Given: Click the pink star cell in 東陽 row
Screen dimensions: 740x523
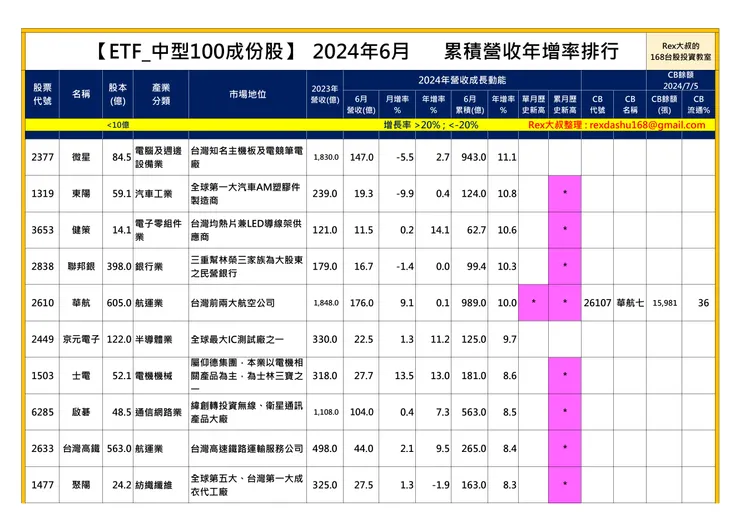Looking at the screenshot, I should click(x=565, y=194).
